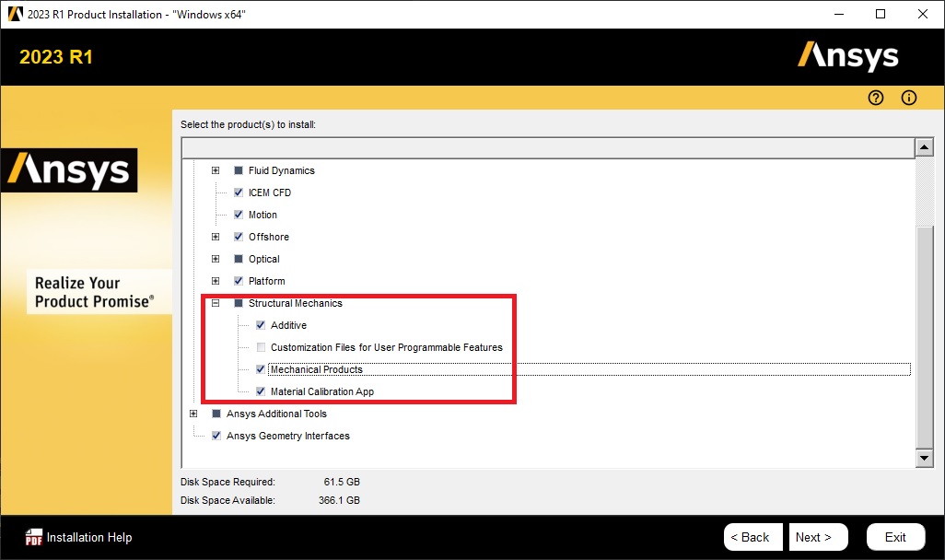Exit the installer with Exit button
This screenshot has width=945, height=560.
point(895,537)
